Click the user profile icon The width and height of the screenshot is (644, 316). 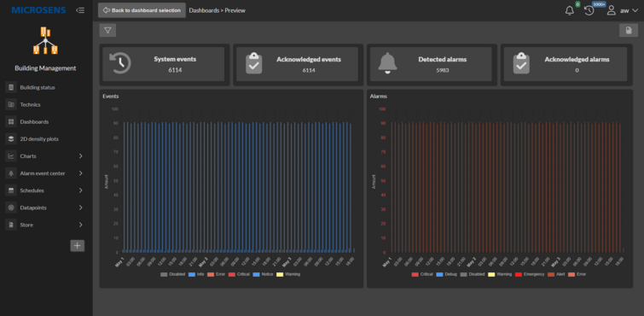[x=611, y=11]
